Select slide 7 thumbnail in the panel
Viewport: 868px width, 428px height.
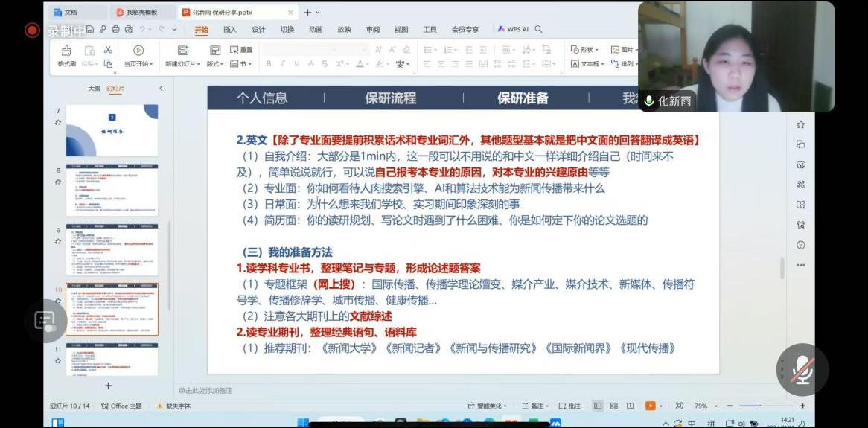point(112,130)
